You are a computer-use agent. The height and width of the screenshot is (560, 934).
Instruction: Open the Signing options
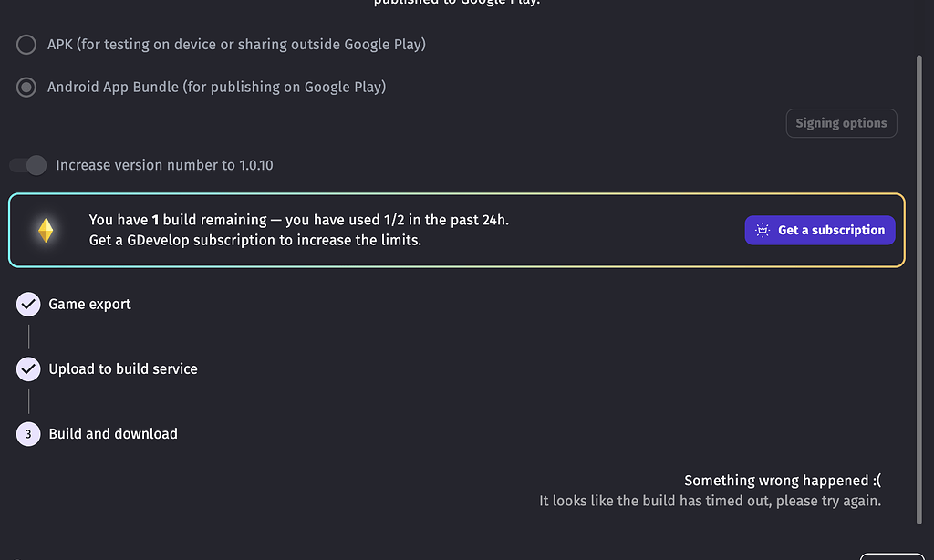coord(840,123)
